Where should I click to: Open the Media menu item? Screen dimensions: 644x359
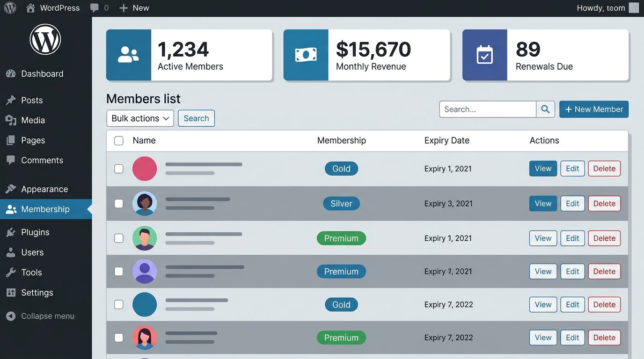click(46, 120)
